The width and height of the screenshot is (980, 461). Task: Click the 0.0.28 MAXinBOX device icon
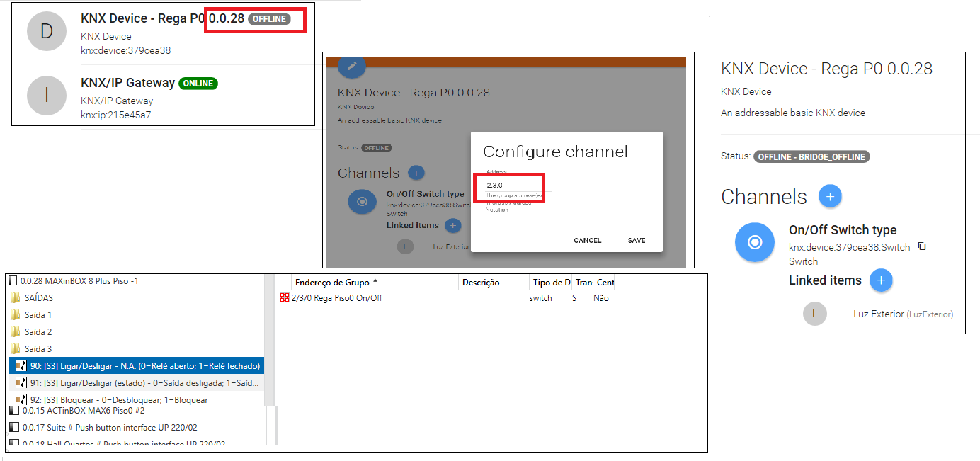coord(13,281)
